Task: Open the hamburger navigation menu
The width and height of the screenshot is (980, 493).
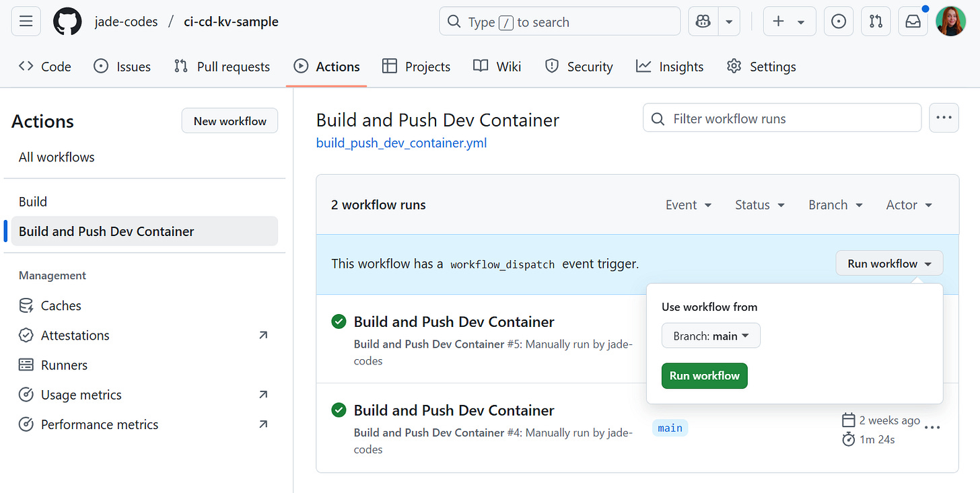Action: click(x=26, y=22)
